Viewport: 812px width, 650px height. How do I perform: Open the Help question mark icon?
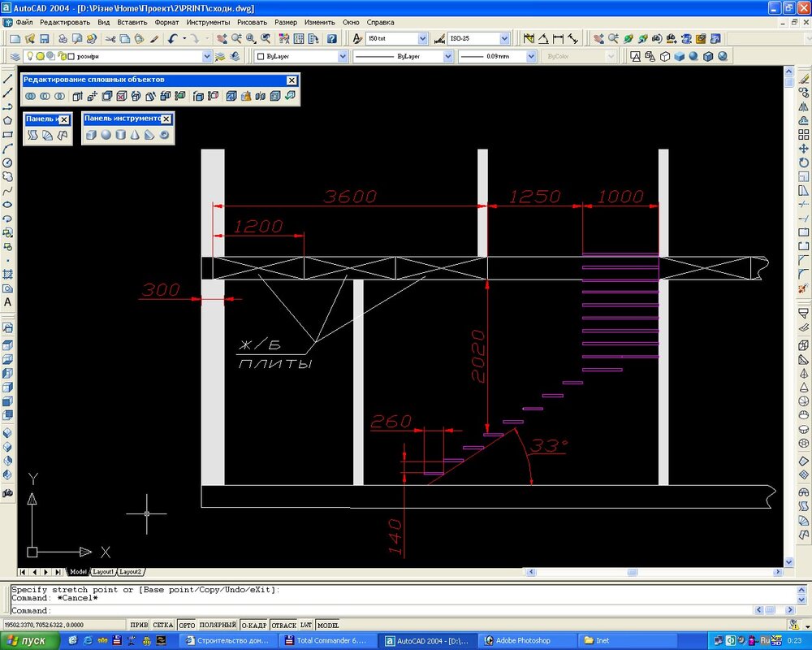click(331, 39)
